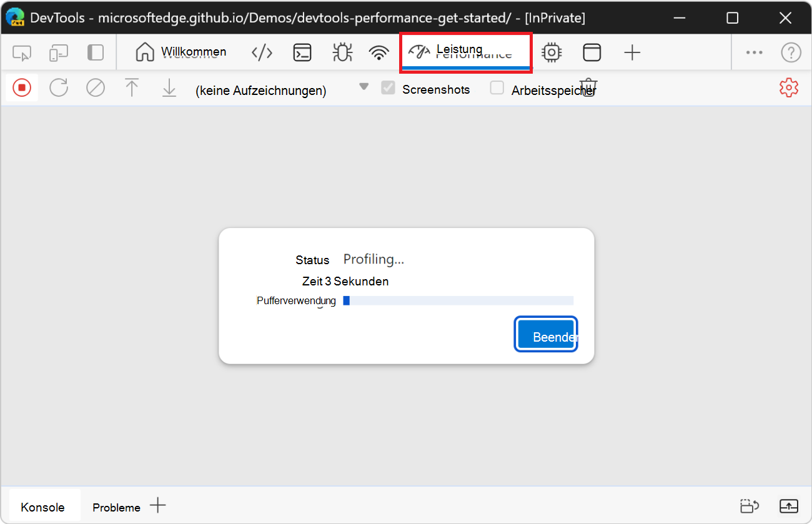Open performance panel settings gear

coord(789,87)
